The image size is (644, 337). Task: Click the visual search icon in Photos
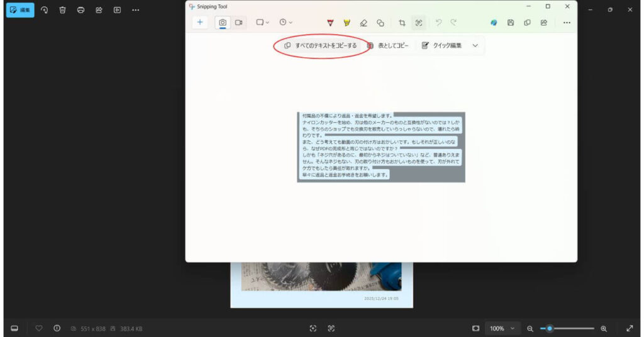[x=313, y=328]
